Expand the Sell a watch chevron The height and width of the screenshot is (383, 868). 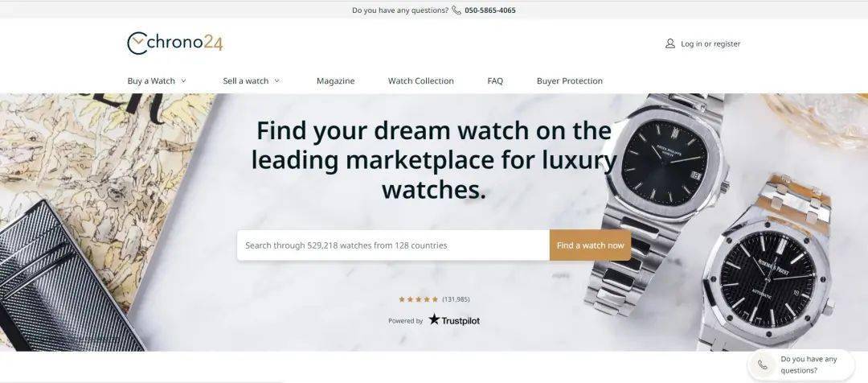pyautogui.click(x=276, y=81)
